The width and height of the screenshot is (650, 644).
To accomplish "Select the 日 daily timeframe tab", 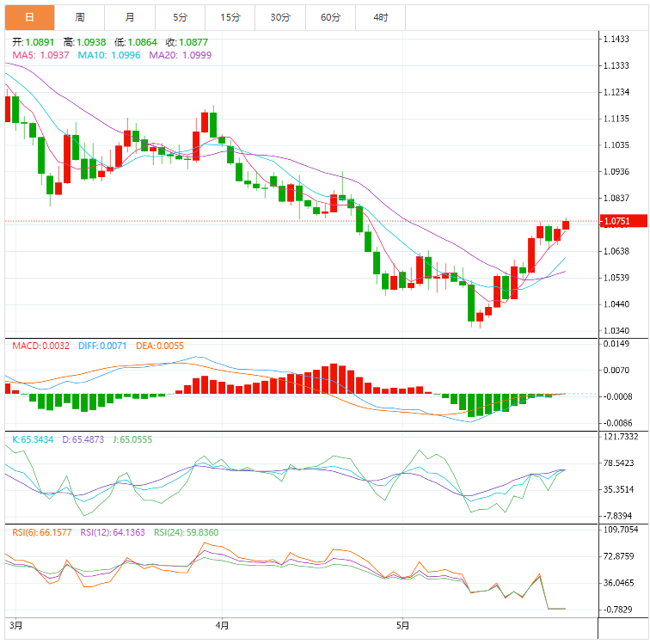I will (29, 17).
